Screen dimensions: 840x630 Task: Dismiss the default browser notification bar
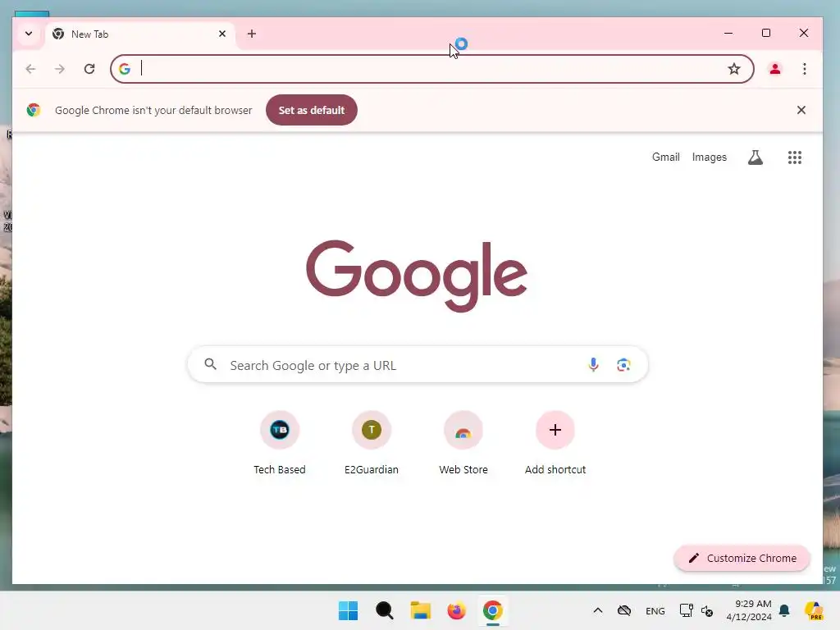point(801,110)
